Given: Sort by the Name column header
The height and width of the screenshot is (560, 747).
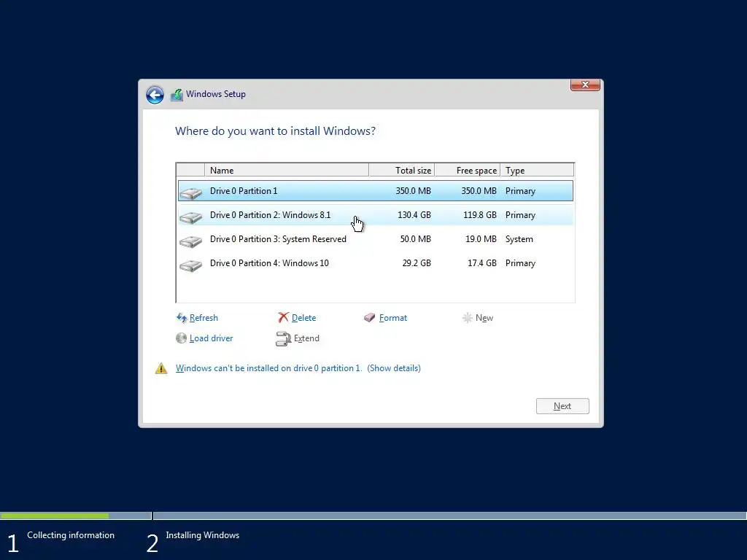Looking at the screenshot, I should click(286, 170).
